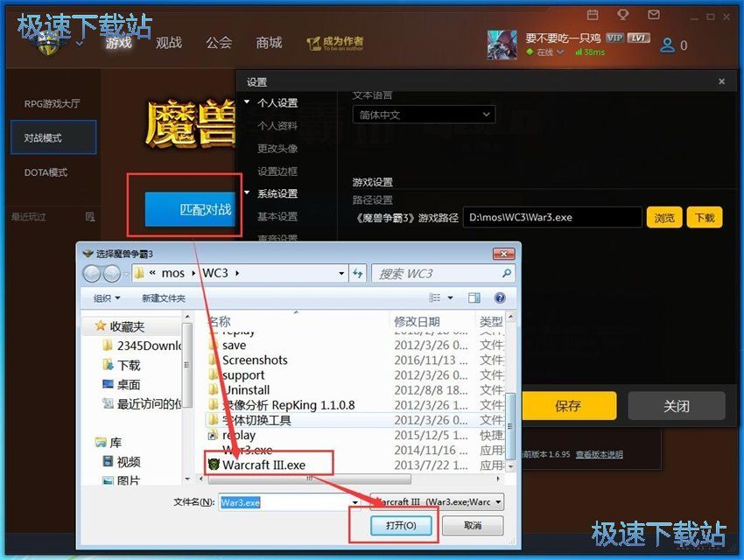Open the calendar icon in top bar
744x560 pixels.
593,15
